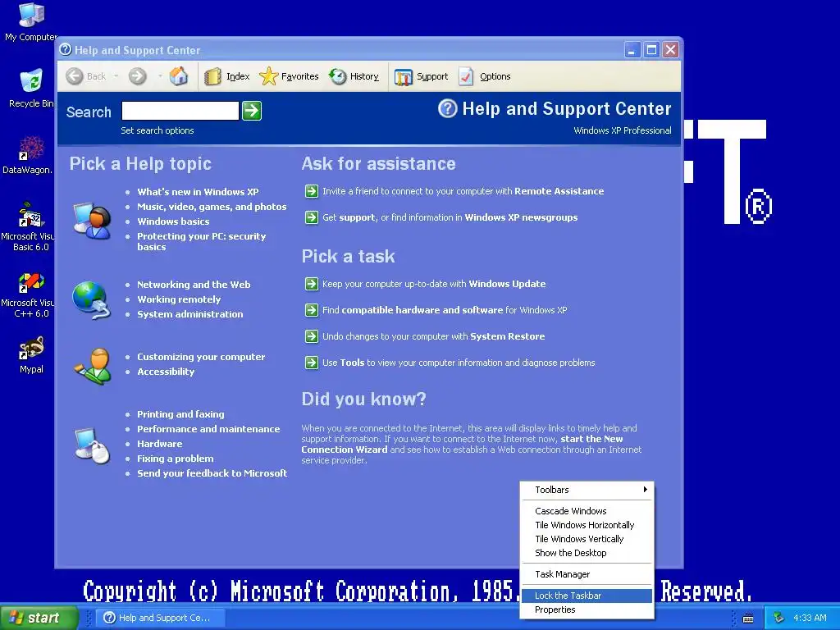Open Fixing a problem topic
The width and height of the screenshot is (840, 630).
click(x=176, y=459)
